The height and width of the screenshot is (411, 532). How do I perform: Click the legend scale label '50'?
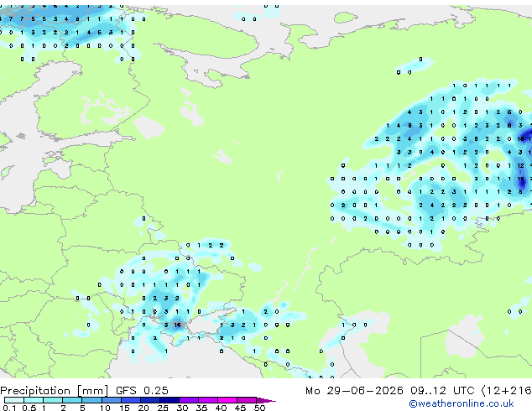(260, 408)
